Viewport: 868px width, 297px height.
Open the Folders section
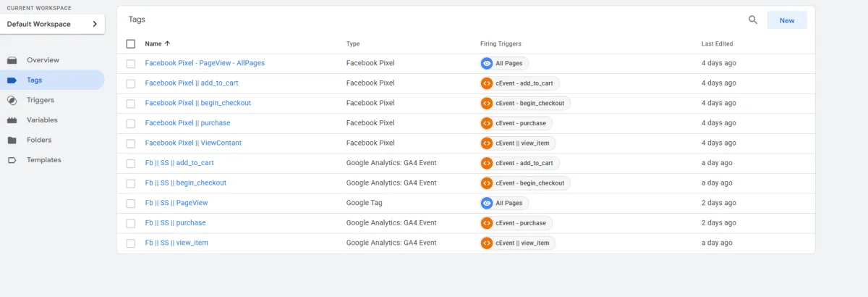tap(52, 140)
